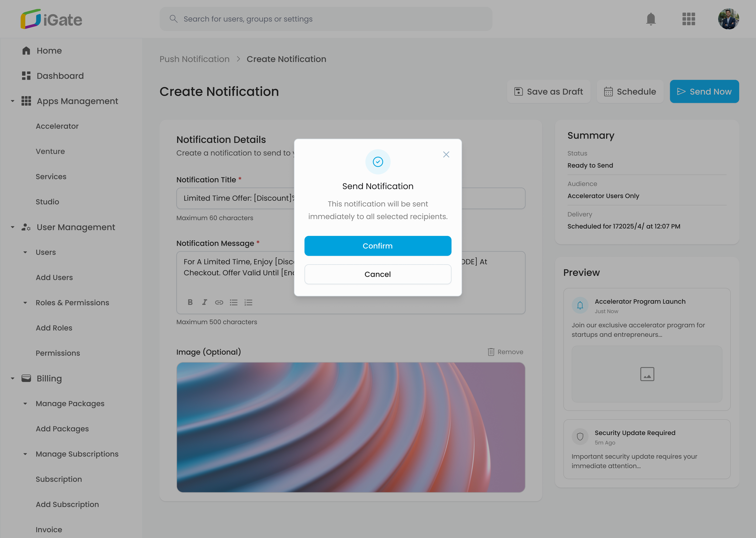Viewport: 756px width, 538px height.
Task: Collapse the Billing section
Action: [x=13, y=378]
